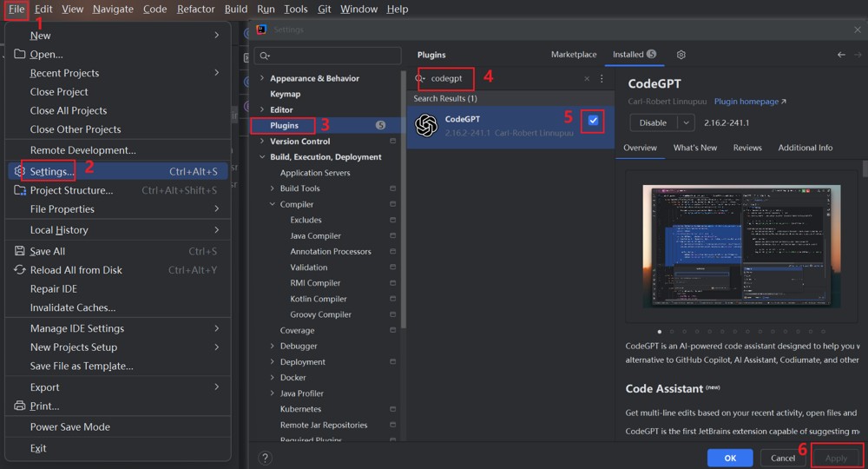The image size is (868, 469).
Task: Open the plugin search options kebab menu
Action: tap(602, 79)
